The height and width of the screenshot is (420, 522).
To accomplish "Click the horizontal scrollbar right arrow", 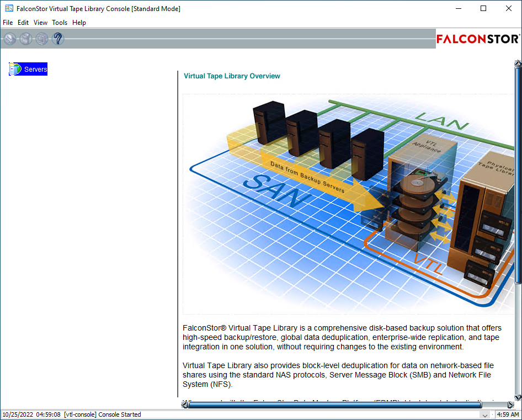I will pos(510,405).
